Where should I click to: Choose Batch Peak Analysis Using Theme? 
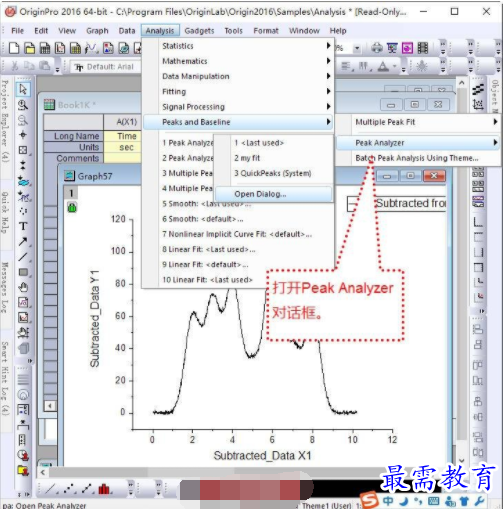(417, 158)
